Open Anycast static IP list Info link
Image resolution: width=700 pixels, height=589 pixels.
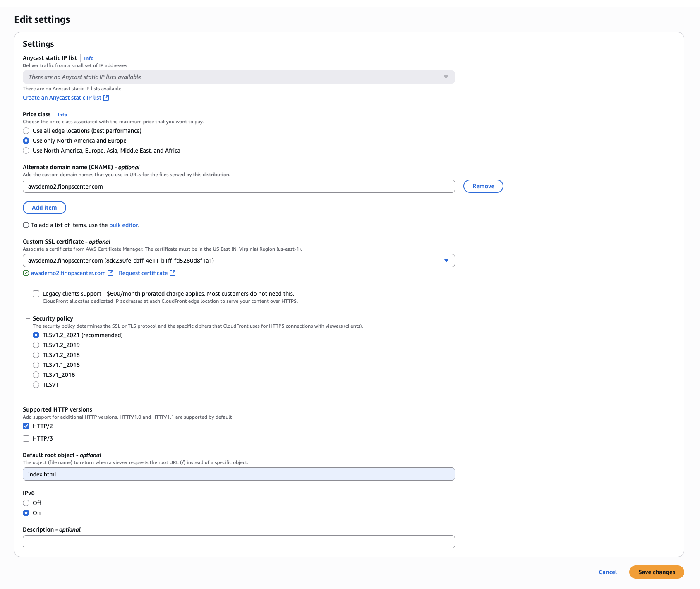89,58
